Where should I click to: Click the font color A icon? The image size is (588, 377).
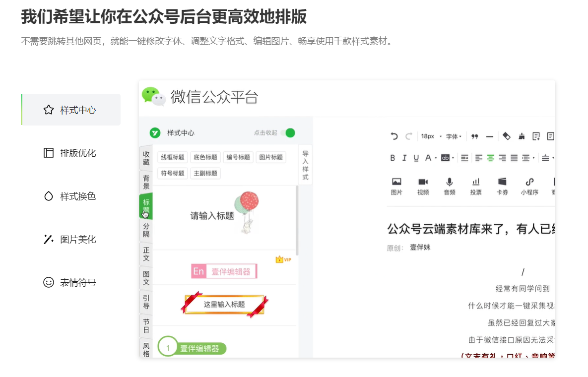tap(428, 158)
